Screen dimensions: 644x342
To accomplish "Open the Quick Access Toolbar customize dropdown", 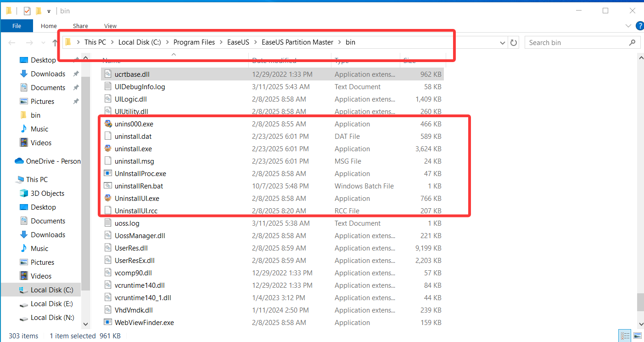I will point(49,11).
